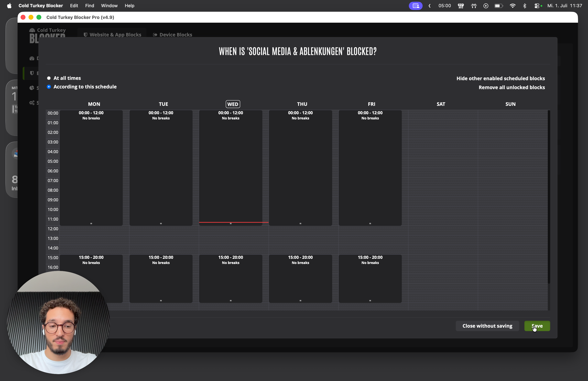Viewport: 588px width, 381px height.
Task: Click the schedule grid vertical scrollbar
Action: (549, 197)
